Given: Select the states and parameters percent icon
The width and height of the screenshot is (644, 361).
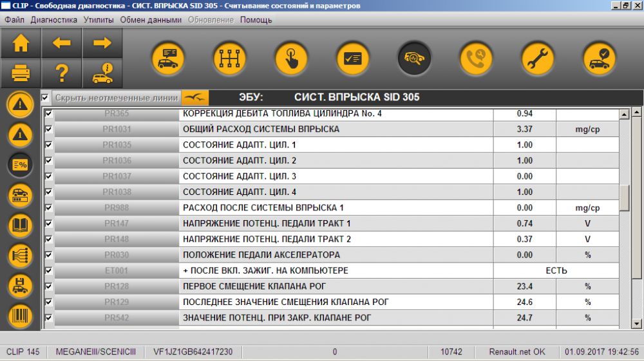Looking at the screenshot, I should click(20, 165).
